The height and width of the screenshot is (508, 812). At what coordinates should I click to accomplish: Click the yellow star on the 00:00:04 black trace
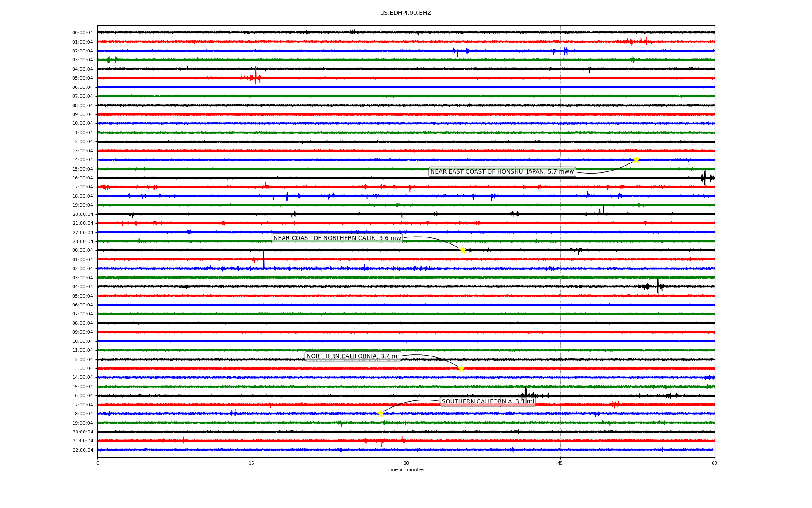coord(463,250)
